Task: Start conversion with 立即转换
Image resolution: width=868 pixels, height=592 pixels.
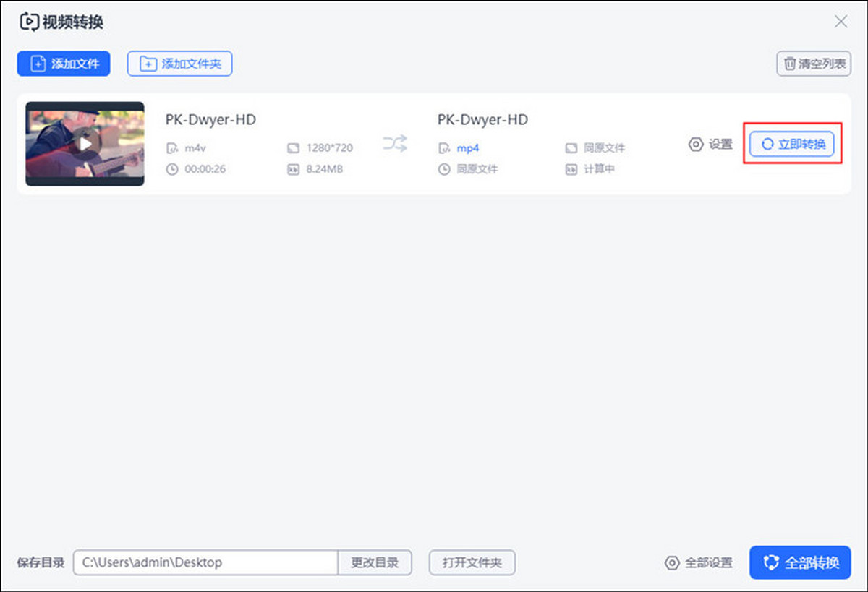Action: 792,144
